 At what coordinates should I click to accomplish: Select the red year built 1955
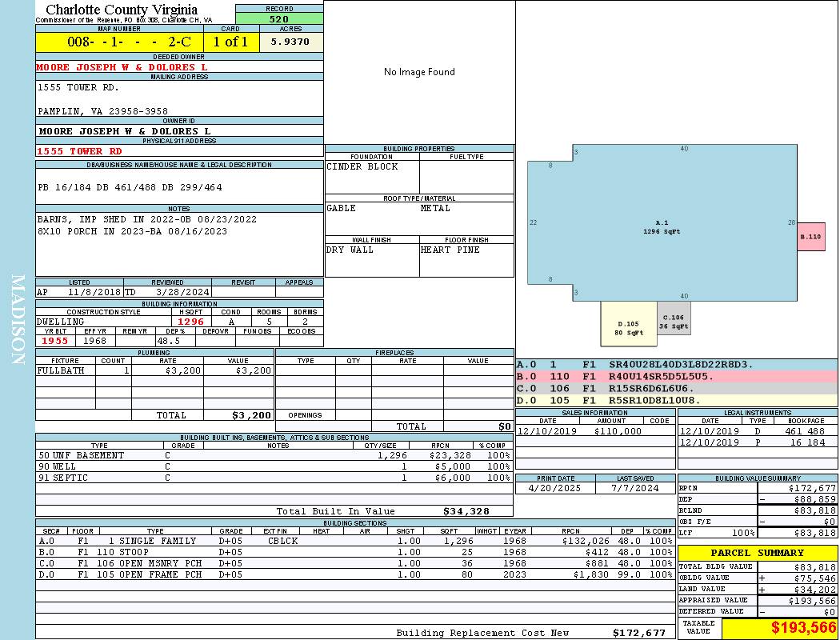[55, 341]
